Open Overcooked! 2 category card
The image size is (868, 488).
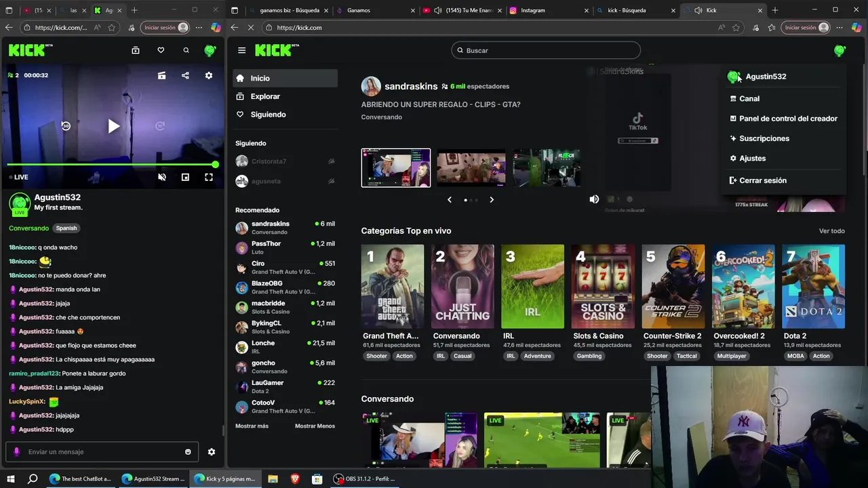coord(743,287)
